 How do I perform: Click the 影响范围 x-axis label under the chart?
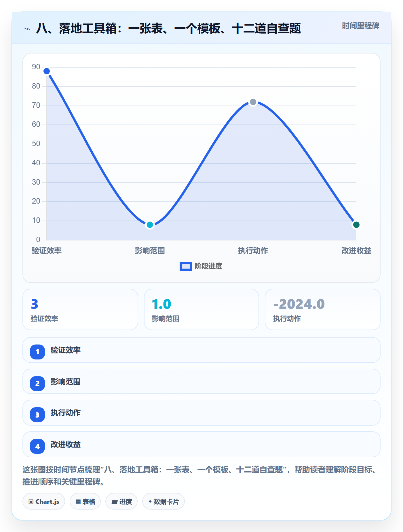[150, 251]
